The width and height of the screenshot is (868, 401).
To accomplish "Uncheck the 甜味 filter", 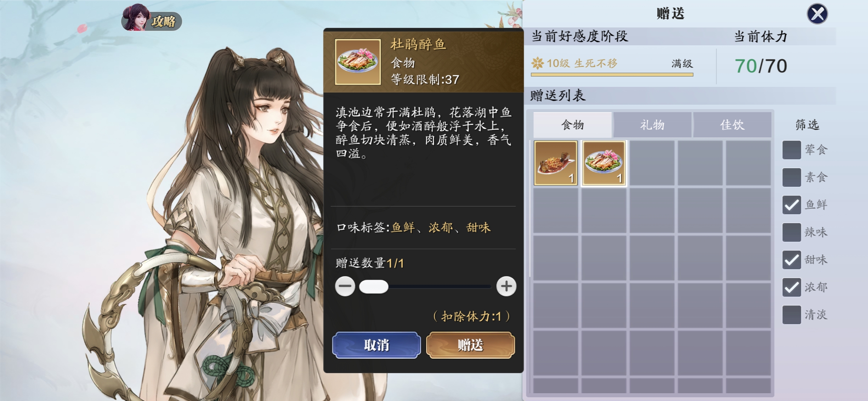I will coord(792,260).
